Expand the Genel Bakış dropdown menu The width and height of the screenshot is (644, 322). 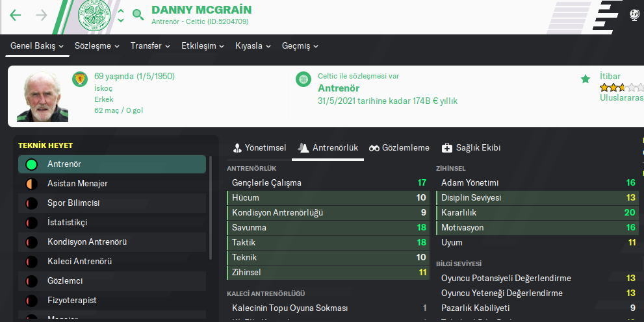click(37, 46)
